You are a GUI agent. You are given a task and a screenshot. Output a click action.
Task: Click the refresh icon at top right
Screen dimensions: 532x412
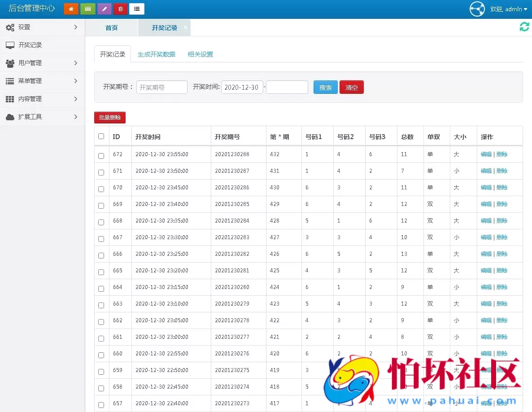click(524, 27)
